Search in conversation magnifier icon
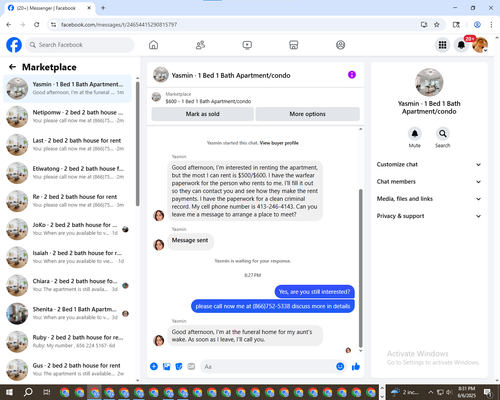Image resolution: width=500 pixels, height=400 pixels. tap(443, 134)
